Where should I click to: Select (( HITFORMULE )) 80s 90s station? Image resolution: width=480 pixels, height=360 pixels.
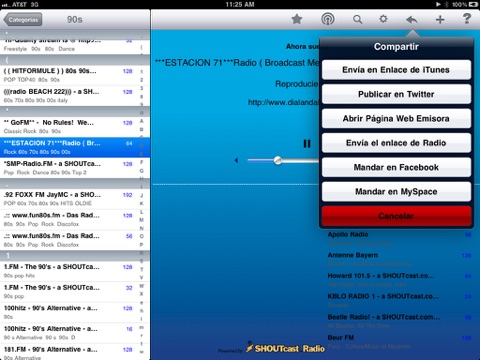pos(69,75)
